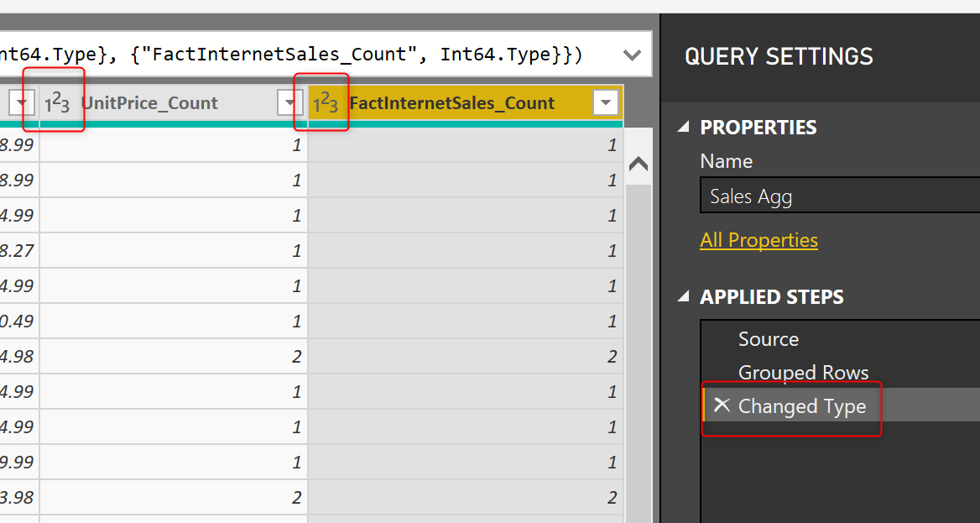Open the UnitPrice_Count filter dropdown arrow
Viewport: 980px width, 523px height.
(x=290, y=102)
